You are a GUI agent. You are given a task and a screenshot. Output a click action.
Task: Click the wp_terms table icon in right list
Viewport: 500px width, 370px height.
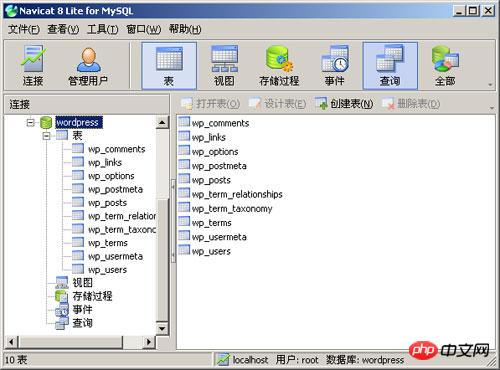point(184,221)
